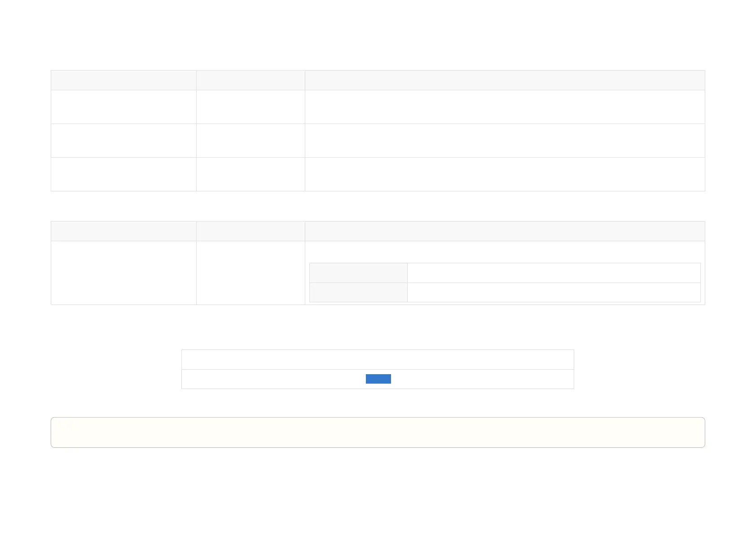Click first table's third body row, middle cell

(251, 174)
